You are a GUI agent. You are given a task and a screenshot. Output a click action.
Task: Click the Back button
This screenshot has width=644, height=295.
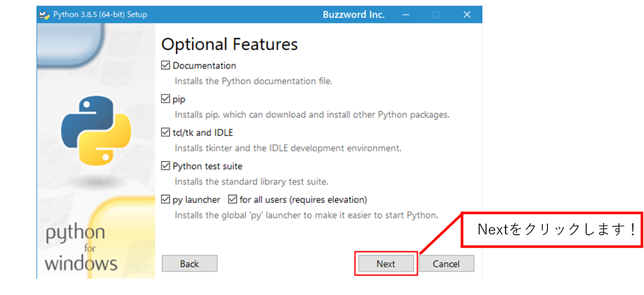(x=189, y=264)
